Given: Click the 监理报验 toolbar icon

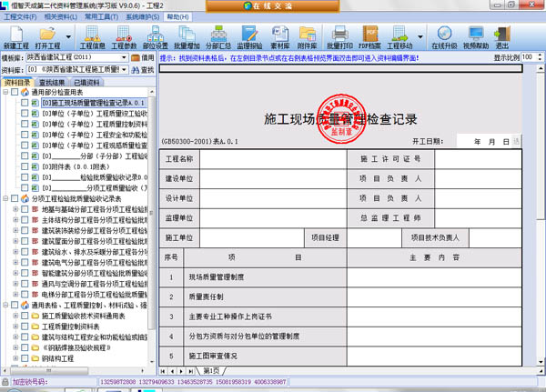Looking at the screenshot, I should coord(249,37).
